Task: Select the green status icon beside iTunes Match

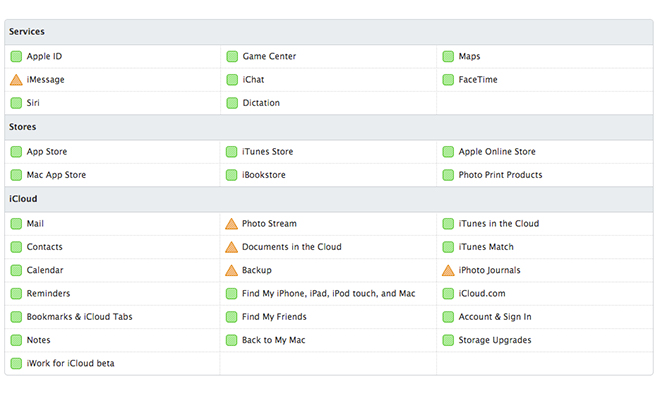Action: 448,247
